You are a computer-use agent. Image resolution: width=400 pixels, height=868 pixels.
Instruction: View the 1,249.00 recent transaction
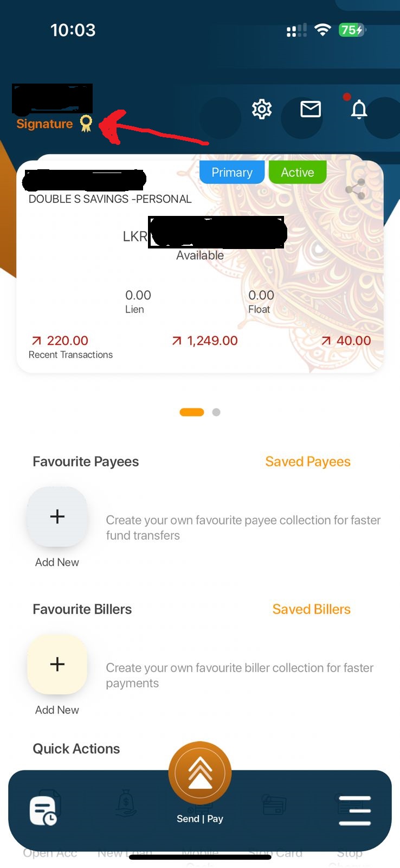pos(205,341)
